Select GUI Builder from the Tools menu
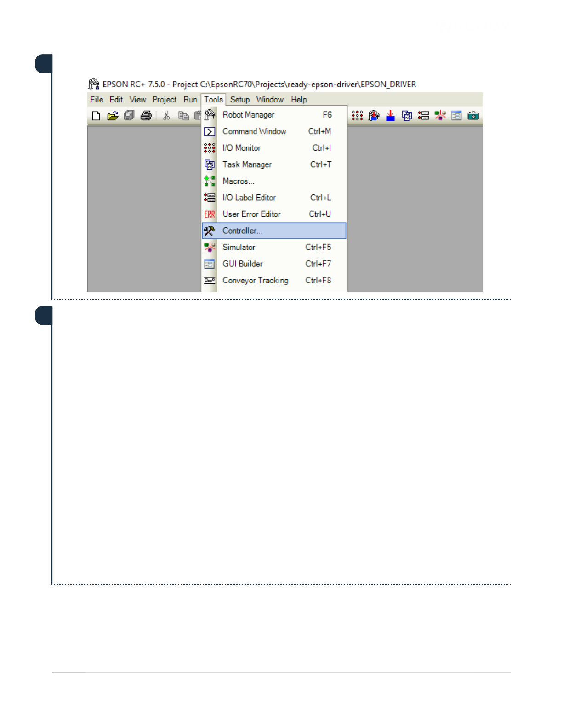563x728 pixels. 274,264
